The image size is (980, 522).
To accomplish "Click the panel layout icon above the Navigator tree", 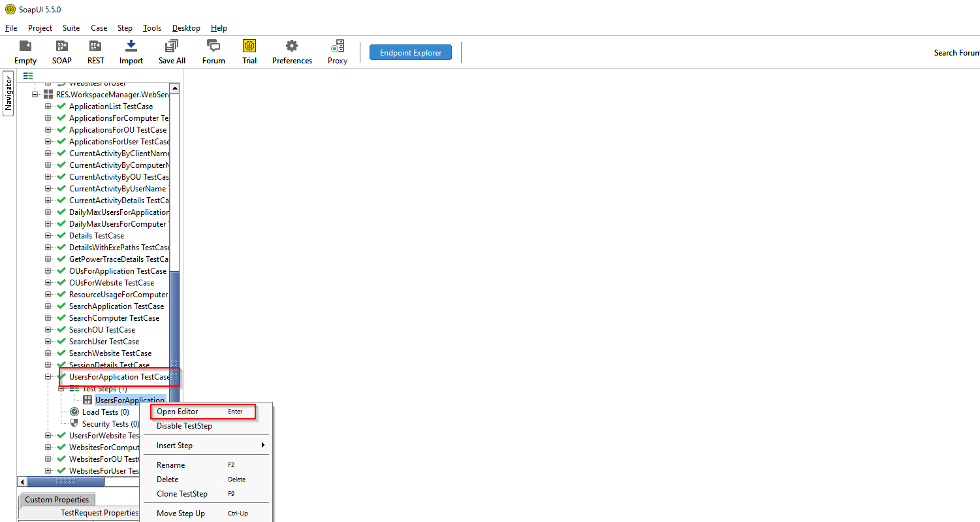I will point(27,75).
